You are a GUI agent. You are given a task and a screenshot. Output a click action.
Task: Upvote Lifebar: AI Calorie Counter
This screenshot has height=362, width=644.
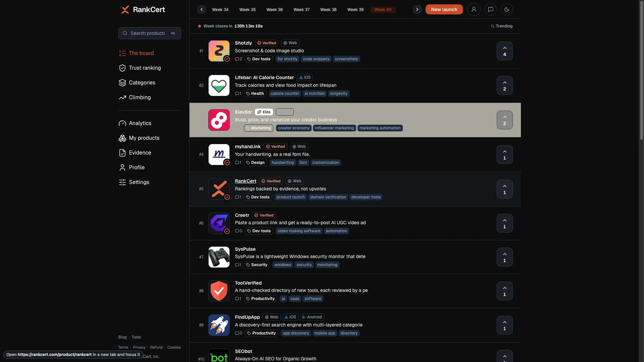tap(504, 85)
